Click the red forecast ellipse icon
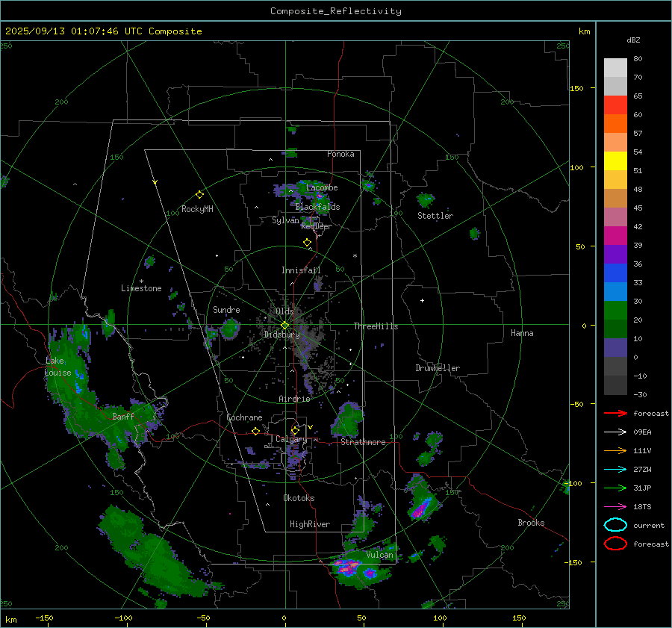The width and height of the screenshot is (672, 628). pos(615,544)
